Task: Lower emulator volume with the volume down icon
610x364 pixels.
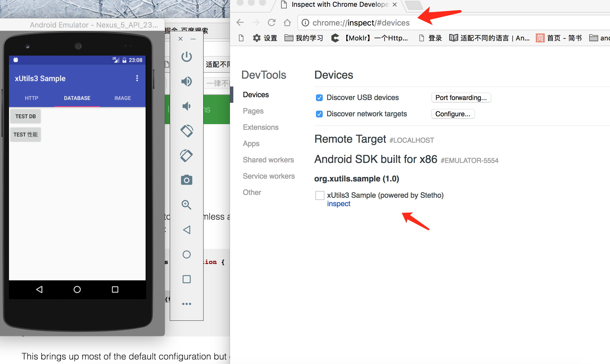Action: pyautogui.click(x=187, y=106)
